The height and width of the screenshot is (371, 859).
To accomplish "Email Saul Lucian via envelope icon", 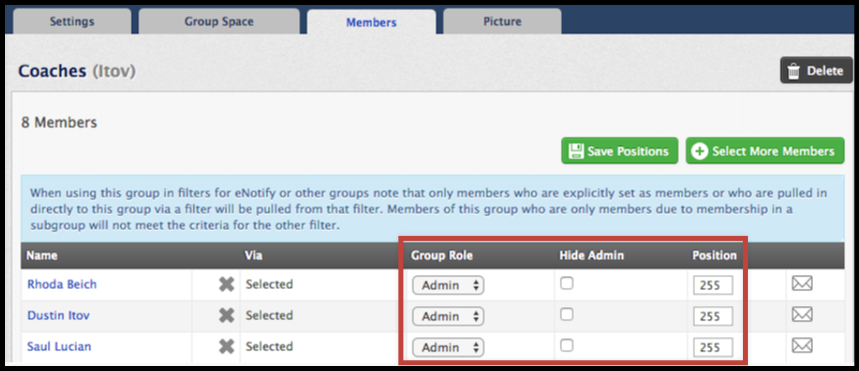I will [x=802, y=346].
